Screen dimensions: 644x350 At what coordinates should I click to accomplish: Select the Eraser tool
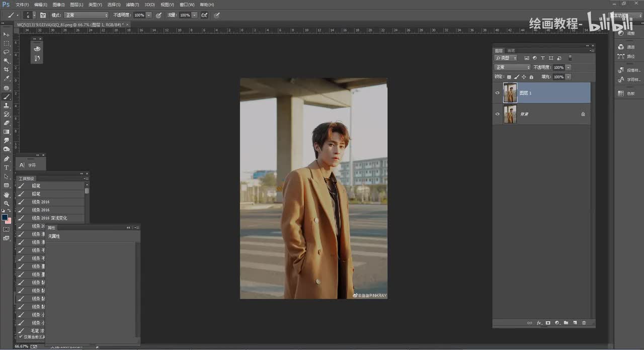[7, 123]
